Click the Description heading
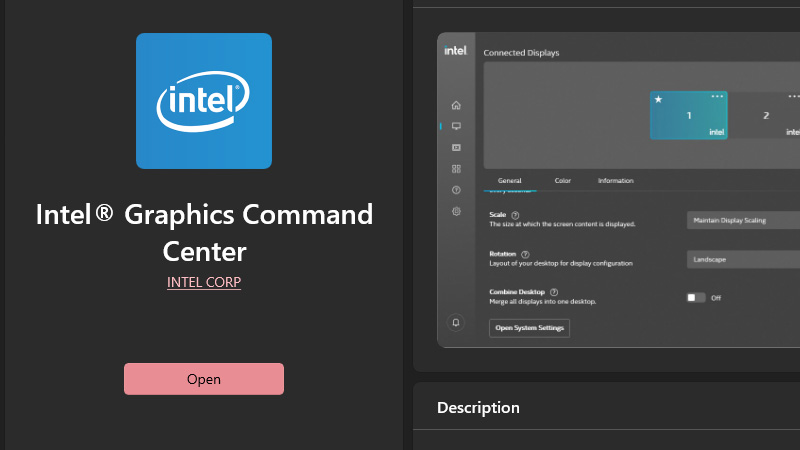Screen dimensions: 800x450 click(478, 408)
